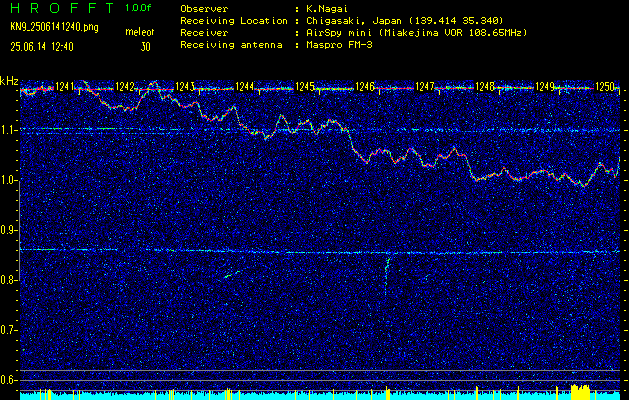629x400 pixels.
Task: Click the 0.7 frequency axis label
Action: point(9,330)
